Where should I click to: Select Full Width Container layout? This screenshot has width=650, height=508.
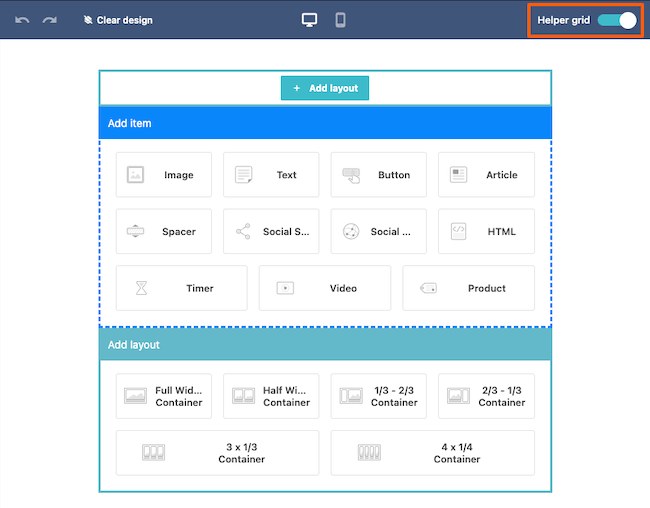[x=164, y=396]
